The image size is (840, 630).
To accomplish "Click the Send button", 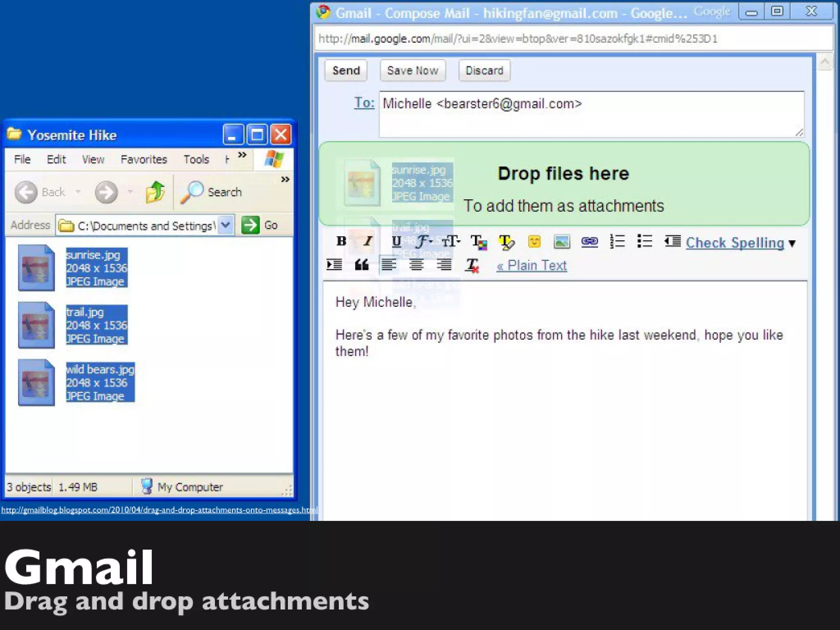I will click(x=346, y=71).
